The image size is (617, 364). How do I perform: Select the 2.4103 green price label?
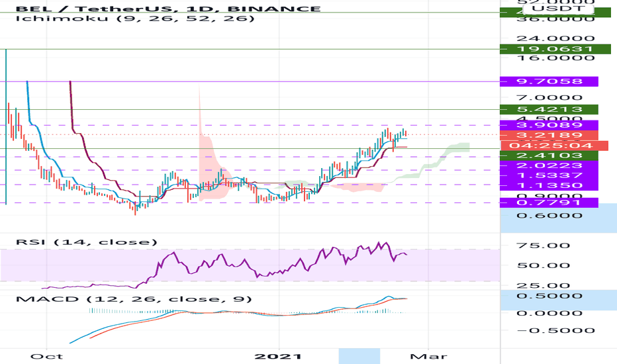pos(549,156)
